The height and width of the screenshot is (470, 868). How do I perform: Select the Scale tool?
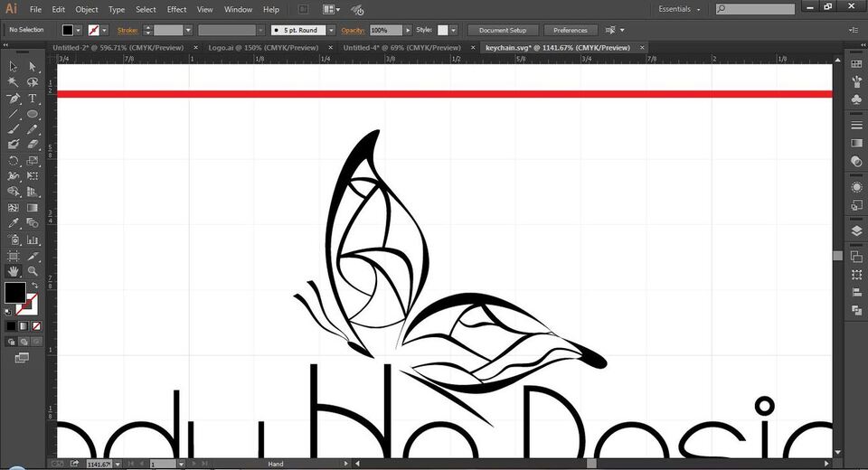pyautogui.click(x=33, y=161)
